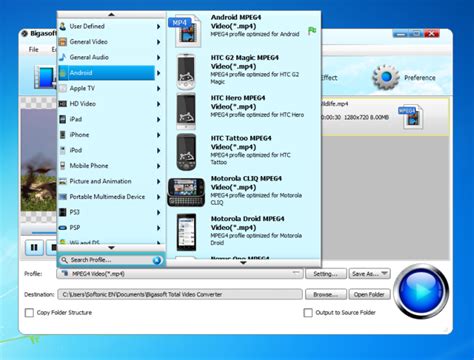Choose HTC Tattoo MPEG4 Video profile
The image size is (474, 360).
(x=244, y=152)
